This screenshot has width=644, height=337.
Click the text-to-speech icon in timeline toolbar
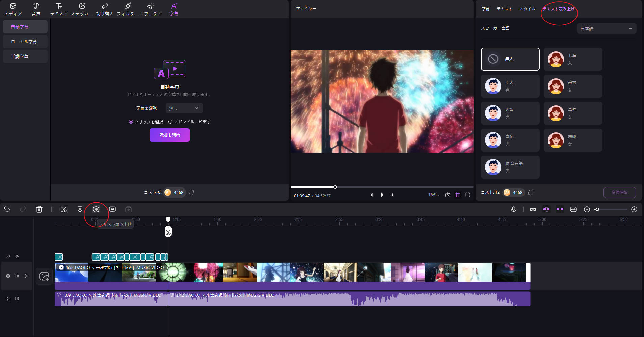click(96, 209)
